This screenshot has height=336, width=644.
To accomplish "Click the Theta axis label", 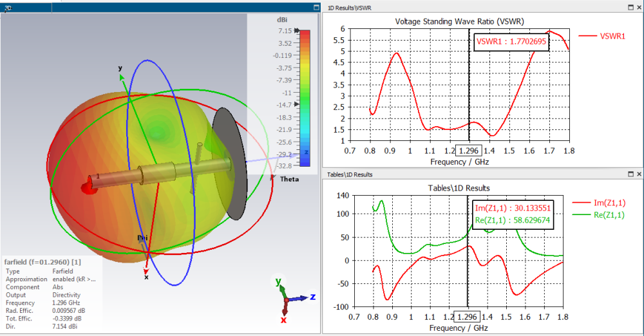I will coord(289,179).
